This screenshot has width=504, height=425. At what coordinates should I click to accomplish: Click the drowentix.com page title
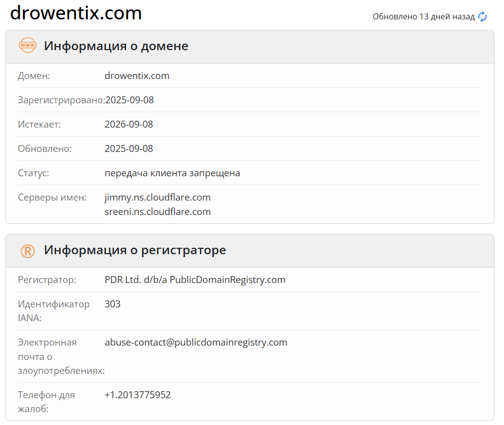coord(76,13)
